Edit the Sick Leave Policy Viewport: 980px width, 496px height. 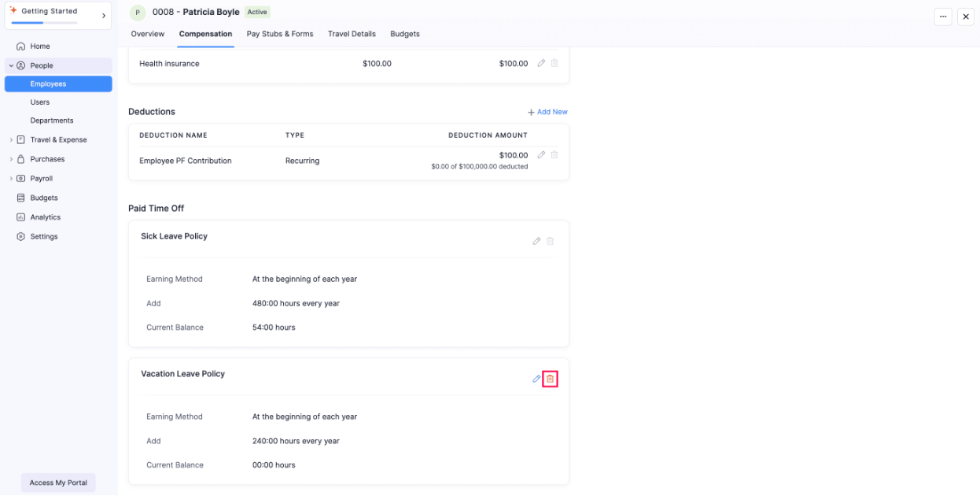pos(536,241)
